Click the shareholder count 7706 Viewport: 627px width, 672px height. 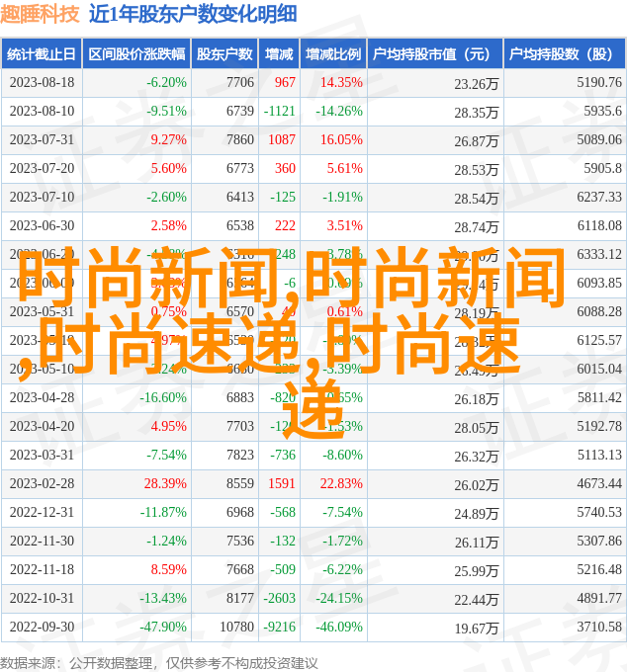point(240,82)
